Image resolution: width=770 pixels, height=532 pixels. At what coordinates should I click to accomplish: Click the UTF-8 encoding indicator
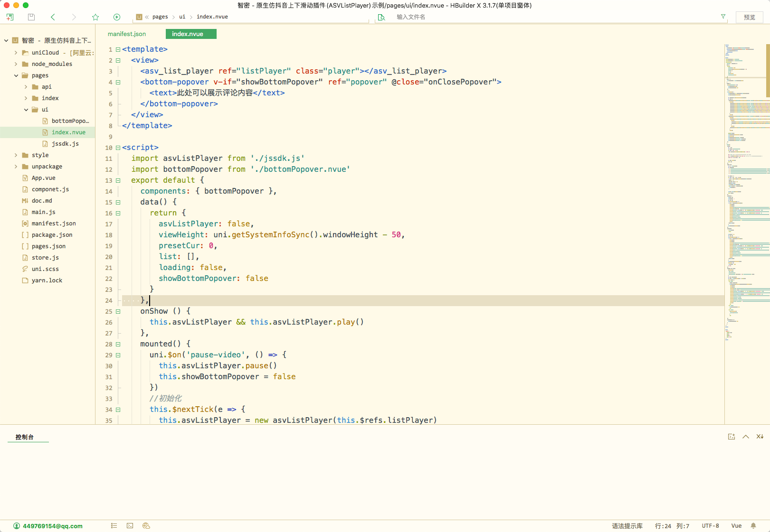[x=710, y=526]
